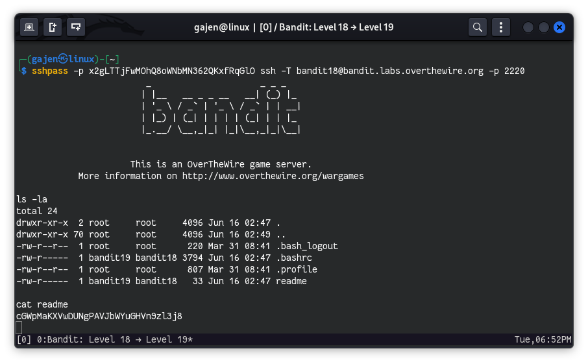Click the .bash_logout filename

tap(306, 246)
